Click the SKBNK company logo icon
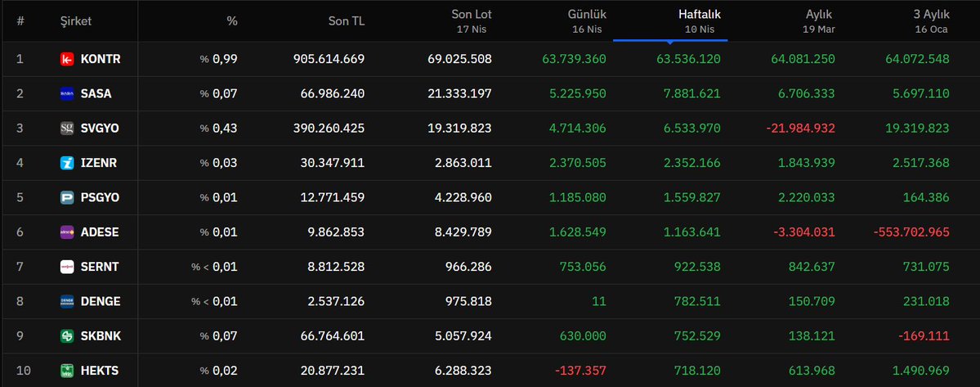This screenshot has height=387, width=980. click(x=67, y=335)
